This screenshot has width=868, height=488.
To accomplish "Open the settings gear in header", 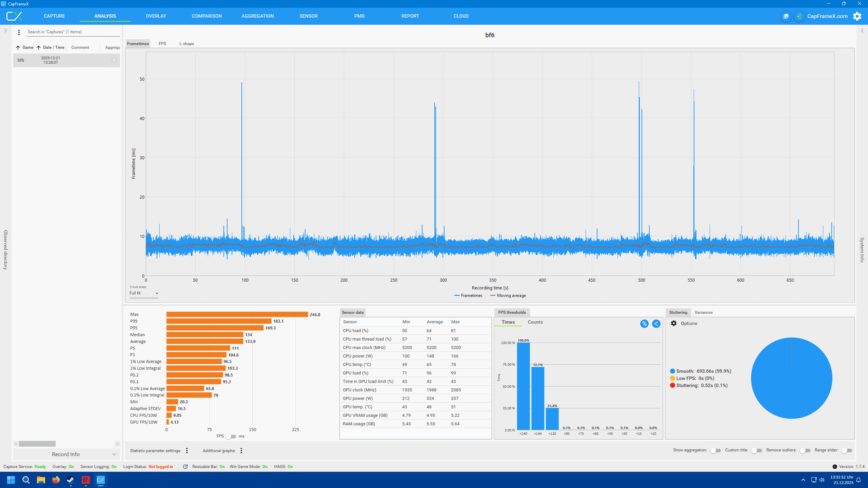I will click(x=857, y=16).
